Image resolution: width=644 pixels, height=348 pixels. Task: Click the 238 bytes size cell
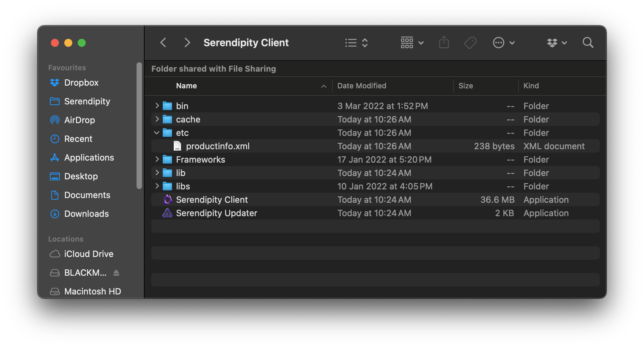494,146
